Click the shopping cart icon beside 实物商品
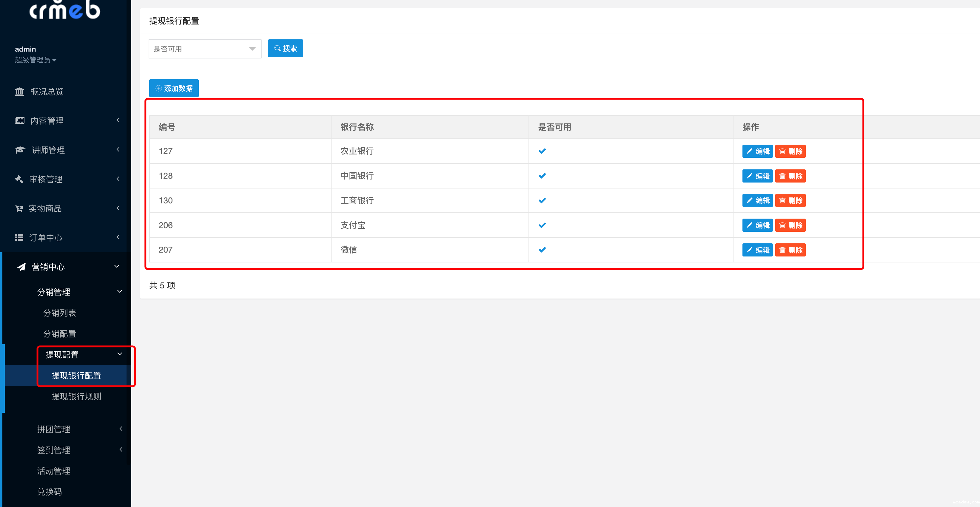 (19, 208)
